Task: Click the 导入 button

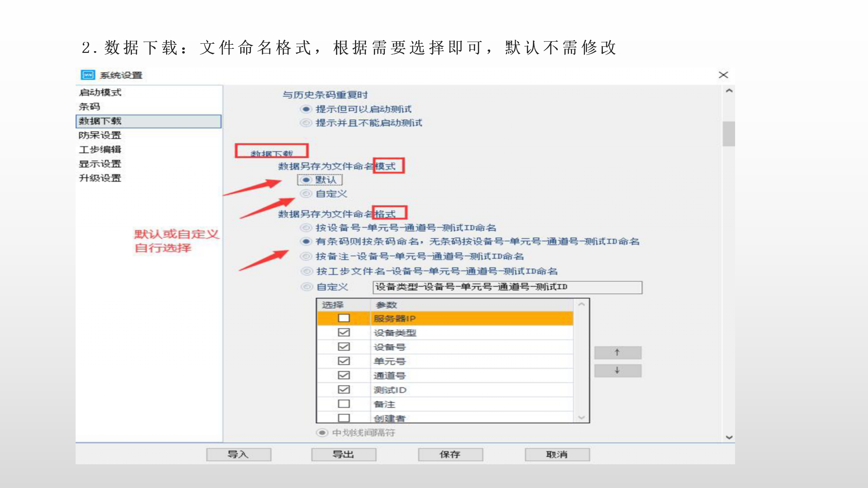Action: pyautogui.click(x=239, y=454)
